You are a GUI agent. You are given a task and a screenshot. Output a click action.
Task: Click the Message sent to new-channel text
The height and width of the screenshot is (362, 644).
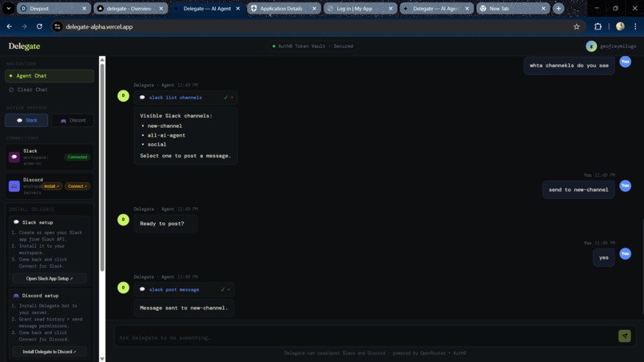[x=184, y=308]
